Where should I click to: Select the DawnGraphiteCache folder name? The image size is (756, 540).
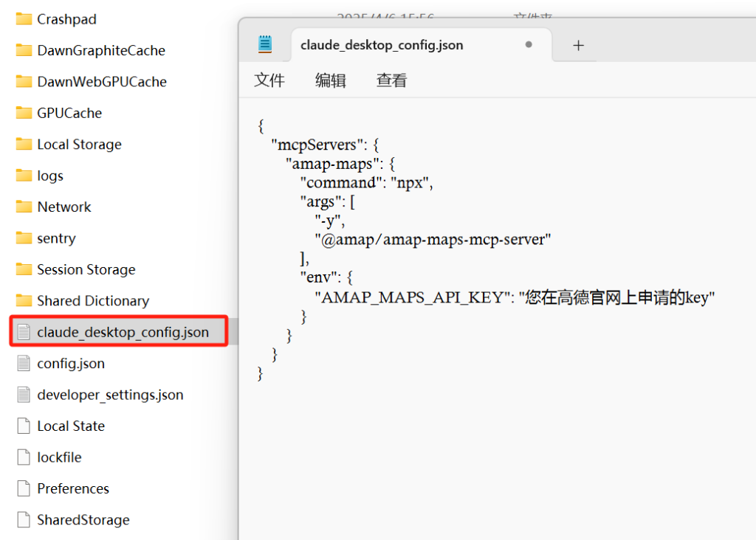pos(101,51)
